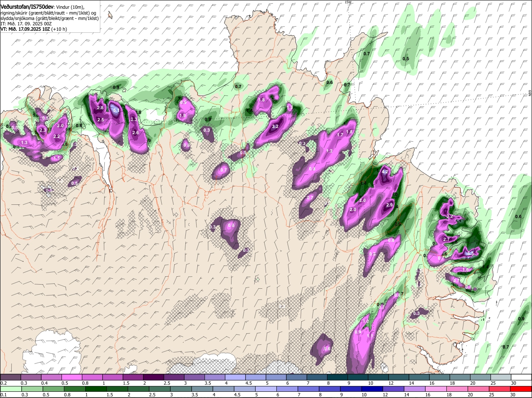Click the 2.2 precipitation value in the Westfjords
This screenshot has width=532, height=398.
(57, 136)
